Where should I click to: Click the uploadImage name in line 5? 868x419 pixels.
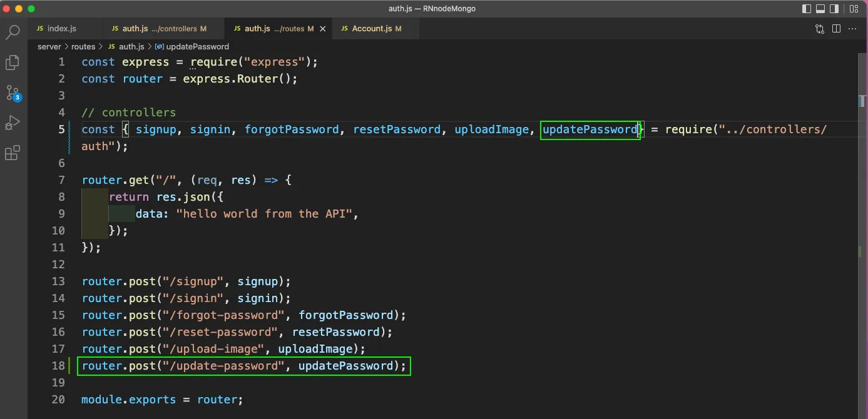[492, 129]
